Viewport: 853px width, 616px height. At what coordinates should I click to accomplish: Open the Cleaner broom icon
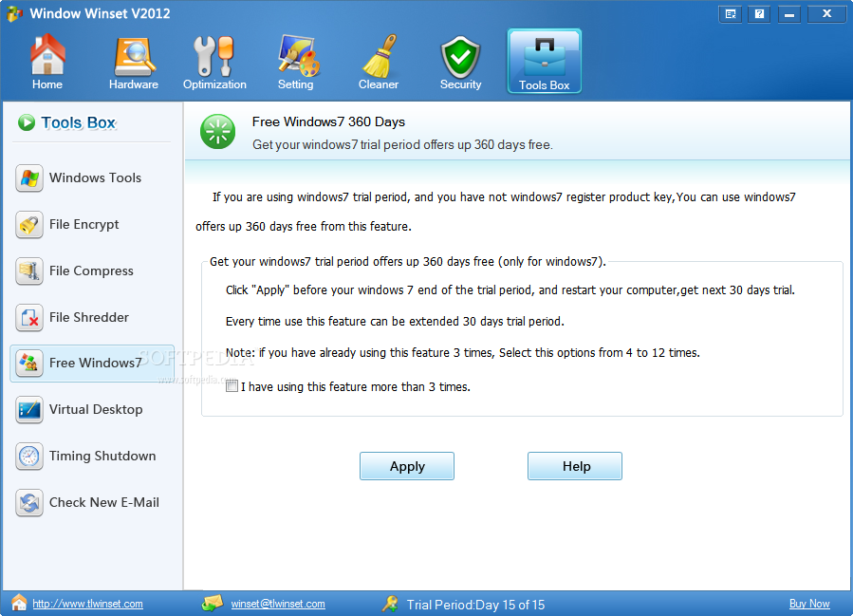tap(380, 56)
